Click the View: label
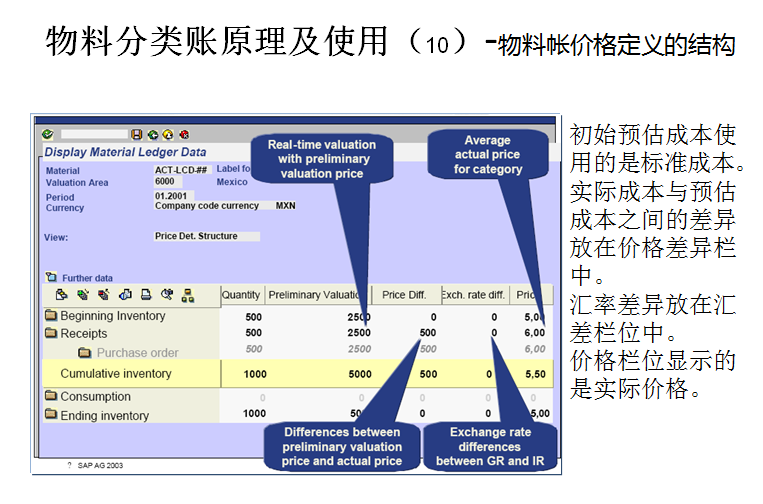This screenshot has width=763, height=504. (x=56, y=237)
